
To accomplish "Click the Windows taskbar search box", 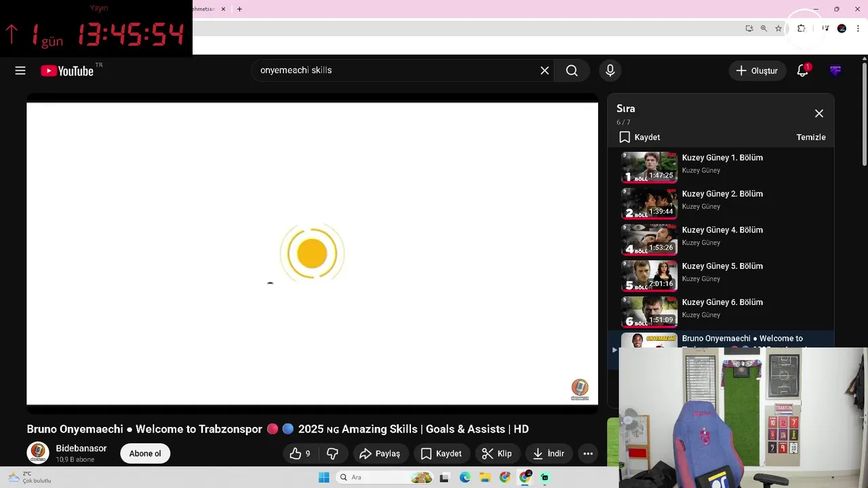I will tap(384, 477).
